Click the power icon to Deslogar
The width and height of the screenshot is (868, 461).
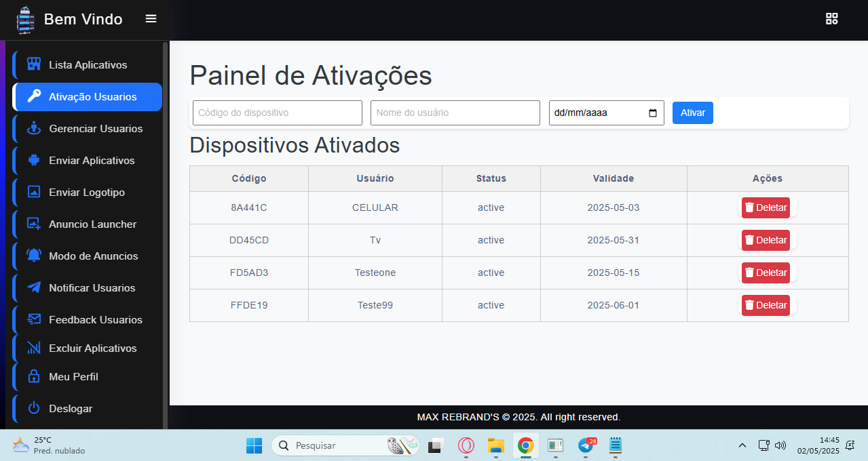coord(34,408)
